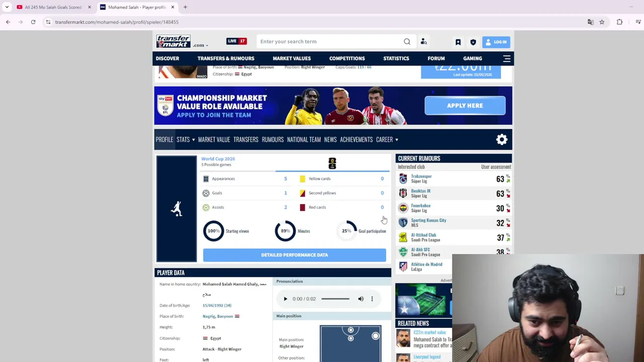The image size is (644, 362).
Task: Open the STATISTICS menu
Action: click(x=396, y=58)
